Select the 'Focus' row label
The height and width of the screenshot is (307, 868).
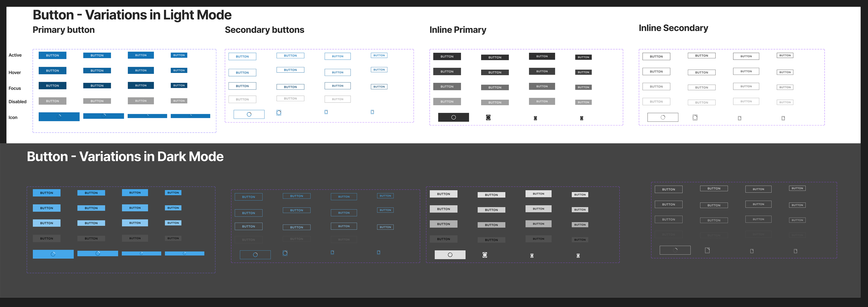tap(15, 88)
